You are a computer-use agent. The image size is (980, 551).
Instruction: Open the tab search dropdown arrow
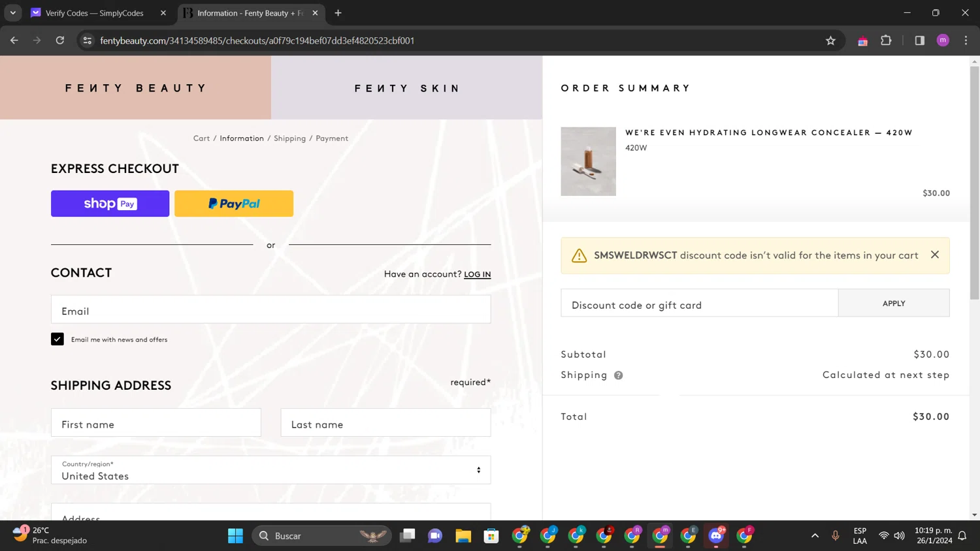(13, 13)
